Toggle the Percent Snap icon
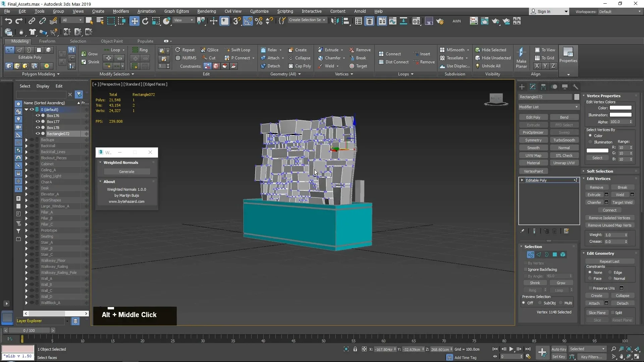The height and width of the screenshot is (362, 644). (259, 21)
